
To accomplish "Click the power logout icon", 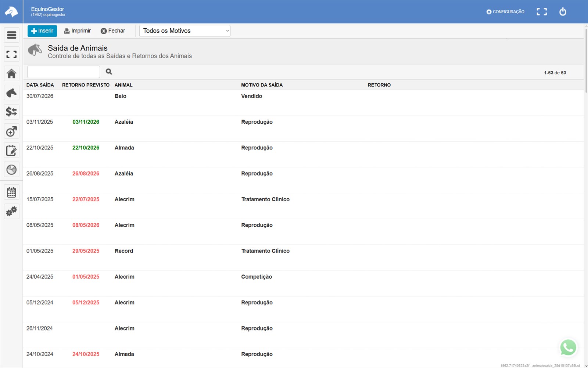I will tap(563, 12).
